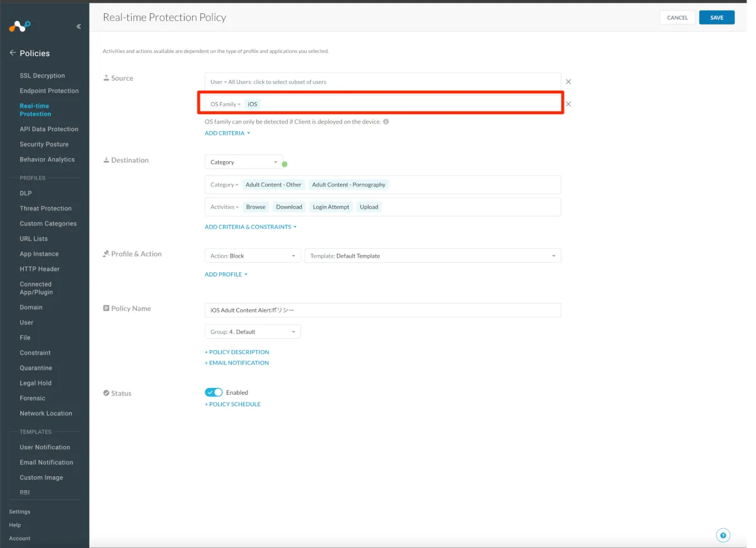Open the Destination Category dropdown

[244, 162]
